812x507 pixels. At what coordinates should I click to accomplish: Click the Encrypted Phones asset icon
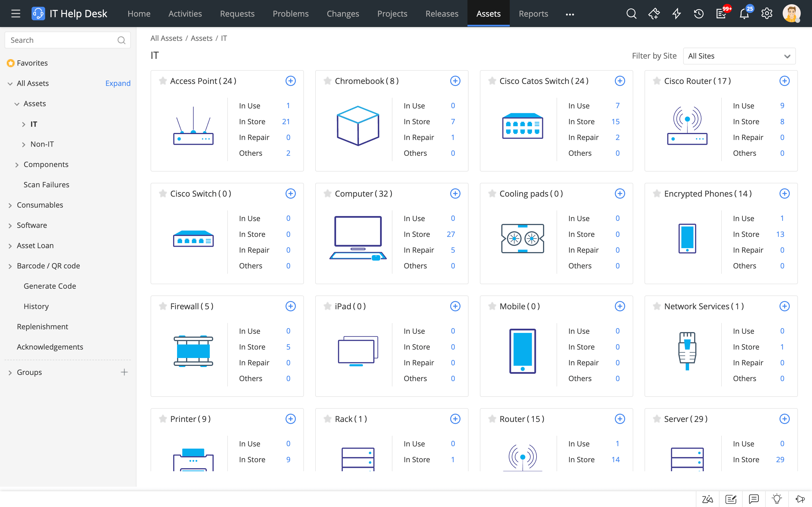(x=687, y=238)
